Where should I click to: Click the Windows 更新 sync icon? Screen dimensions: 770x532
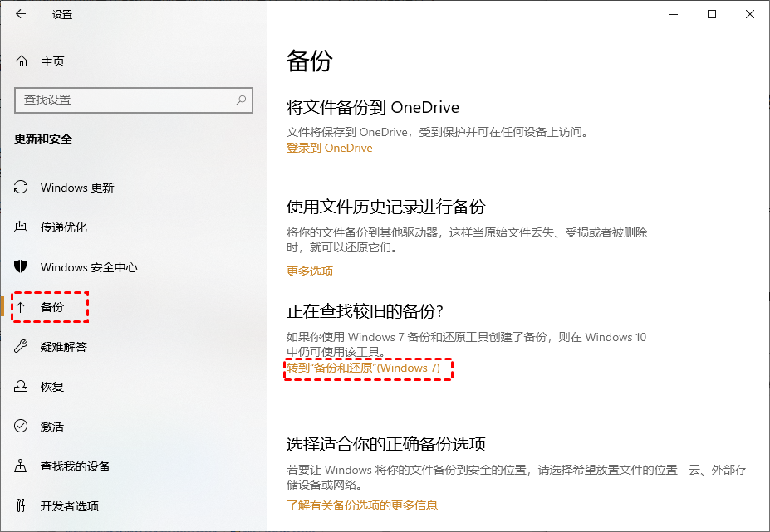coord(21,187)
